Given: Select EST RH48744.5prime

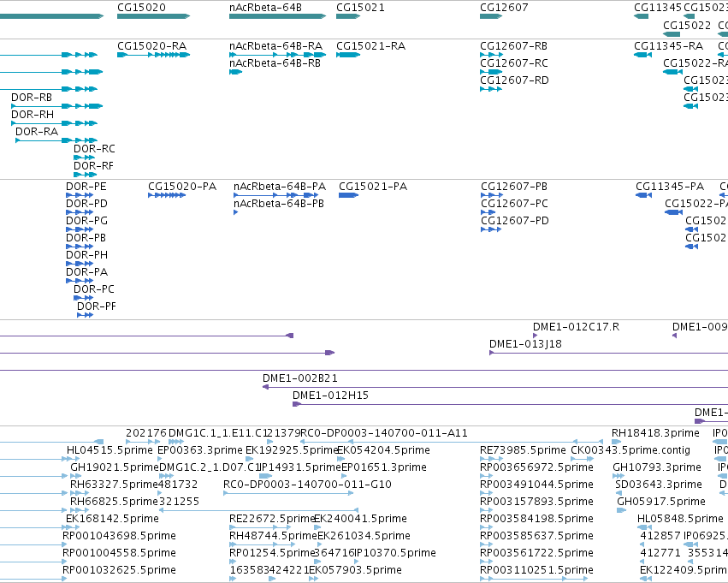Looking at the screenshot, I should tap(273, 536).
